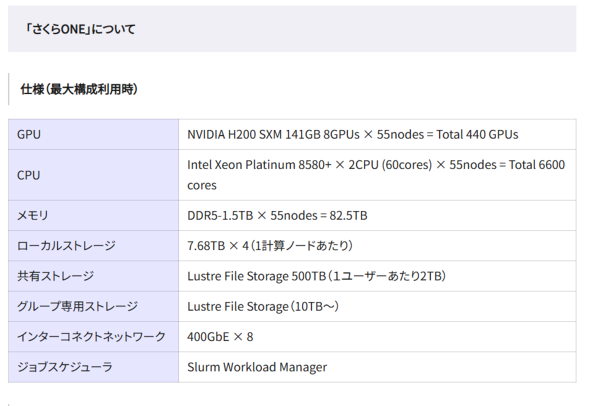Select the NVIDIA H200 SXM GPU specification text
Image resolution: width=590 pixels, height=406 pixels.
pos(353,134)
